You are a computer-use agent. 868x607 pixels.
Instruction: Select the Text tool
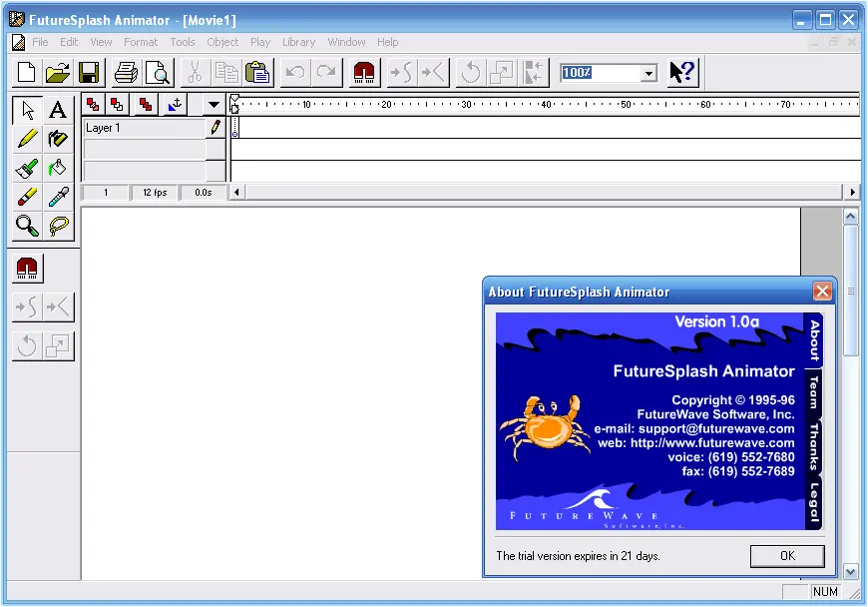click(x=57, y=110)
